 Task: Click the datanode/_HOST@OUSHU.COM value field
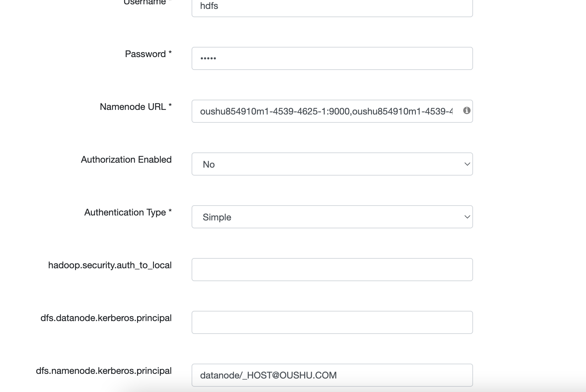tap(332, 375)
